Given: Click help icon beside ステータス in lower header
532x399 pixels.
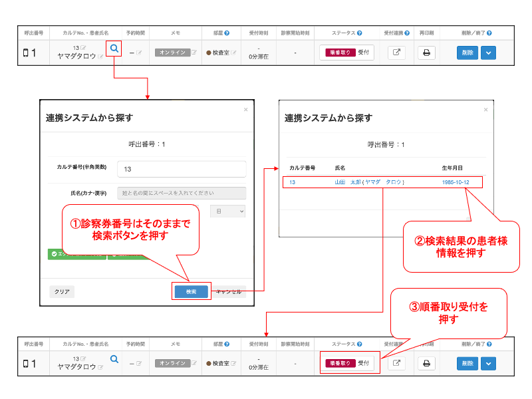Looking at the screenshot, I should (x=360, y=344).
